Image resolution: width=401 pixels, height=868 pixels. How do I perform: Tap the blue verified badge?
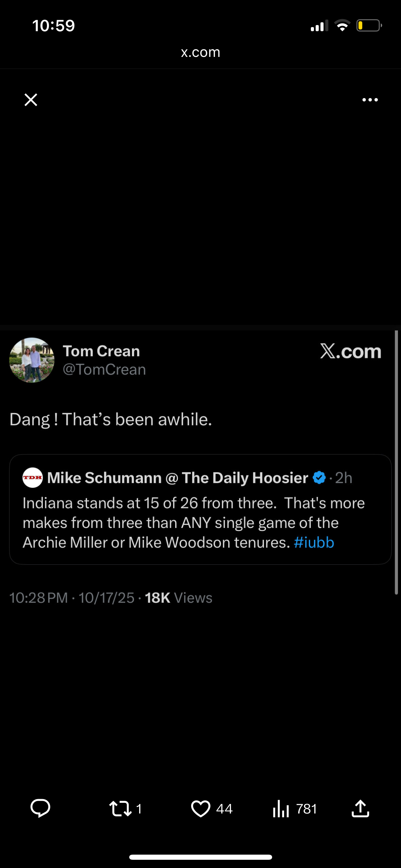[x=319, y=478]
